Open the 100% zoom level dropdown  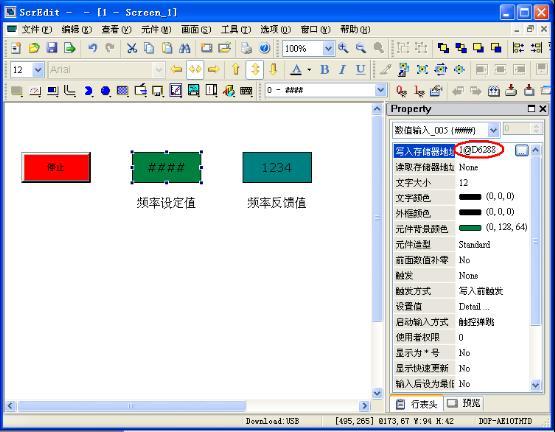[328, 49]
